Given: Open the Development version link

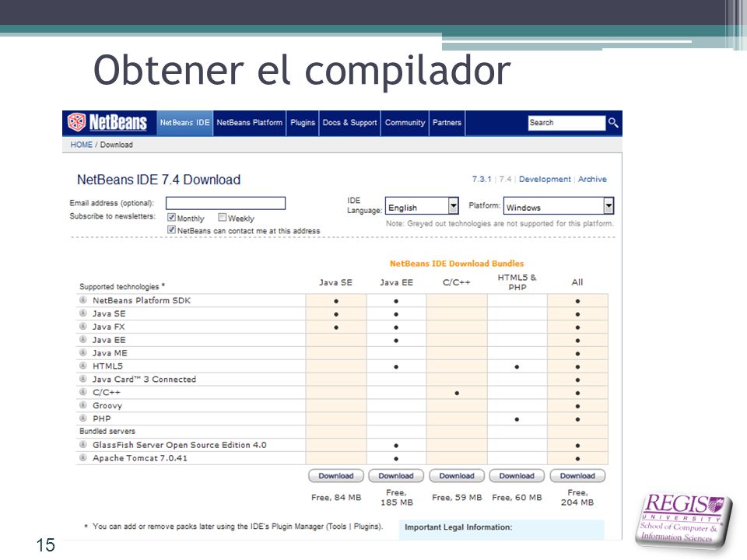Looking at the screenshot, I should 545,179.
